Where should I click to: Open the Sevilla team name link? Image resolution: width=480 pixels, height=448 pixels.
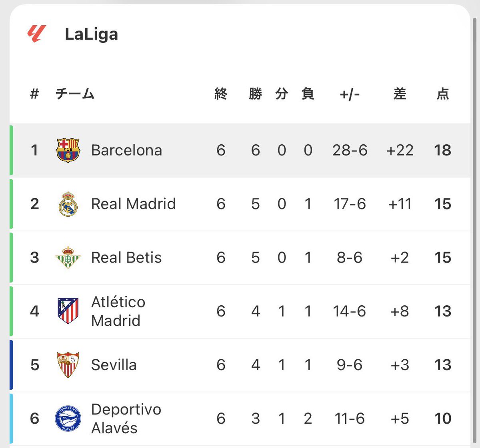click(x=114, y=365)
